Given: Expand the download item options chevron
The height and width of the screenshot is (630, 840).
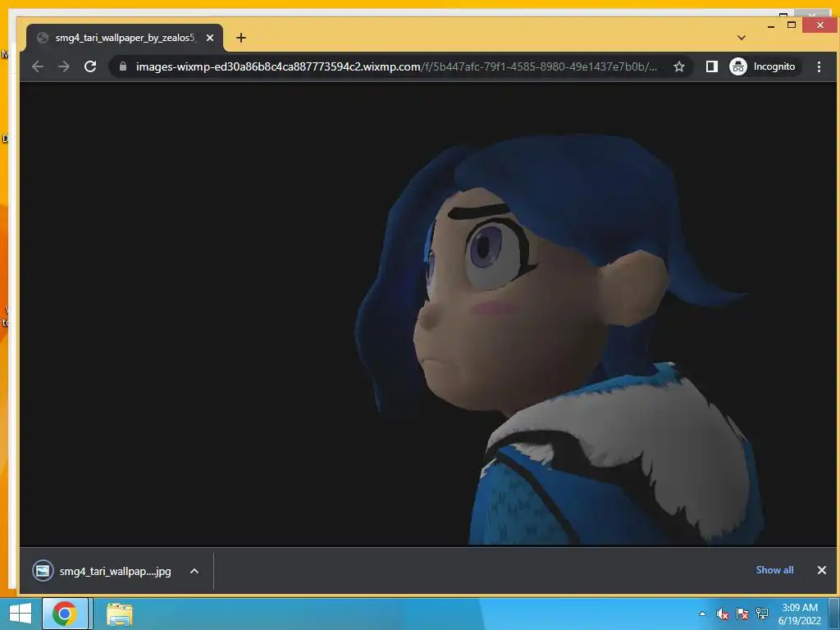Looking at the screenshot, I should (194, 571).
